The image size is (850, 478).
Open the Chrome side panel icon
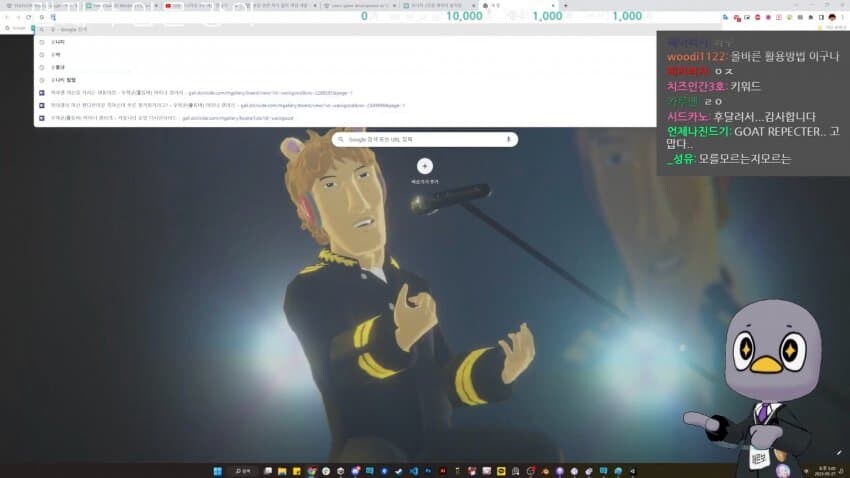(x=821, y=17)
